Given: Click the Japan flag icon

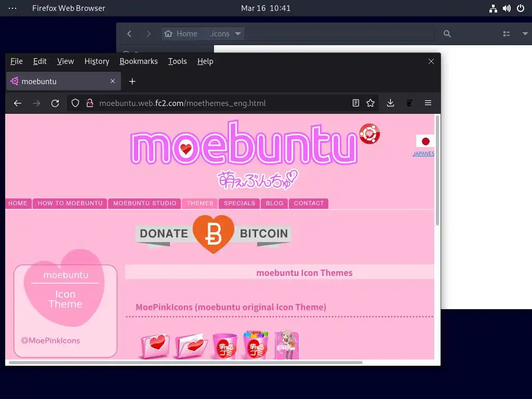Looking at the screenshot, I should (x=425, y=141).
